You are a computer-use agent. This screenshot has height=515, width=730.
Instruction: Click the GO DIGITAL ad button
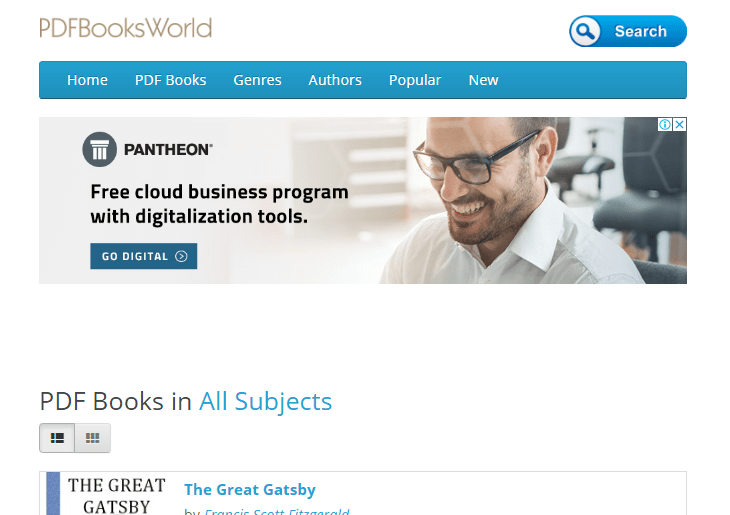coord(143,256)
